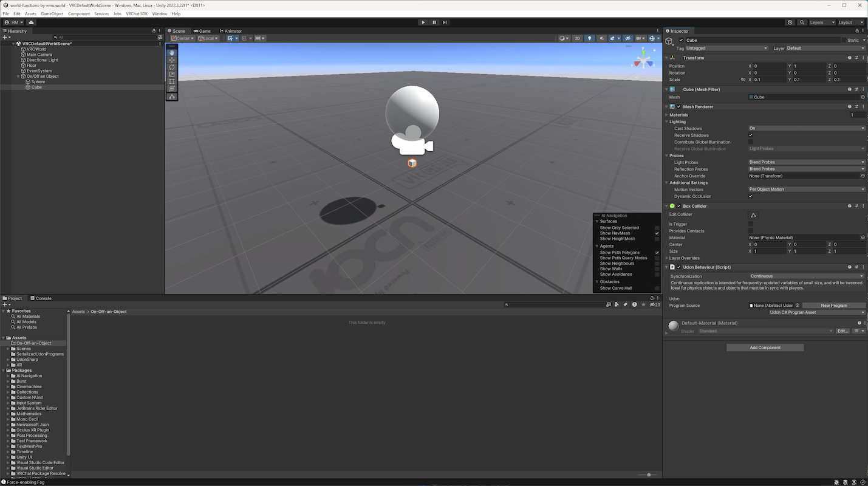Switch to the Console tab
Viewport: 868px width, 486px height.
pos(41,298)
